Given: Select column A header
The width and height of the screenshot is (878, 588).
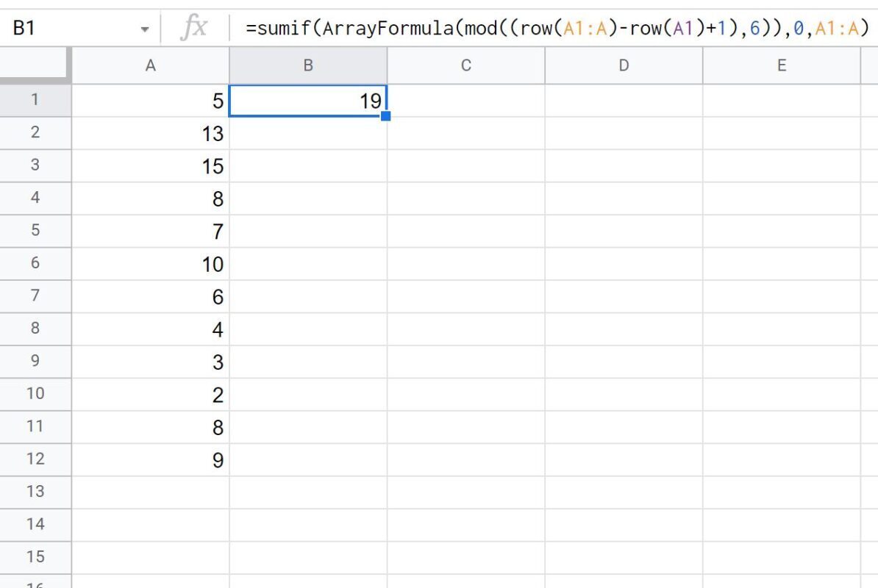Looking at the screenshot, I should click(x=151, y=65).
